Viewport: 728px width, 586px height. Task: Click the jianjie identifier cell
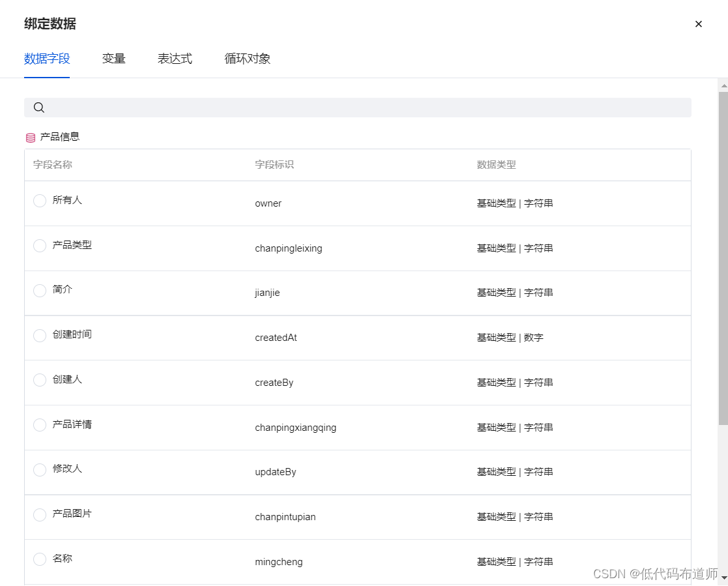267,293
